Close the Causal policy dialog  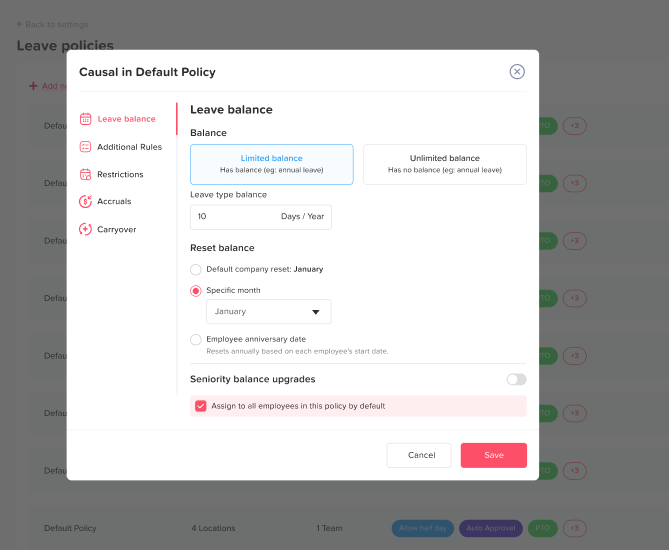[517, 71]
